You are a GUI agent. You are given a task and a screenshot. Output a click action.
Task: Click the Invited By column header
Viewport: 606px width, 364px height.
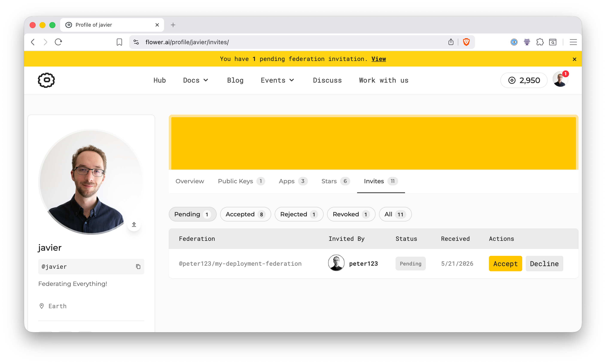tap(346, 238)
